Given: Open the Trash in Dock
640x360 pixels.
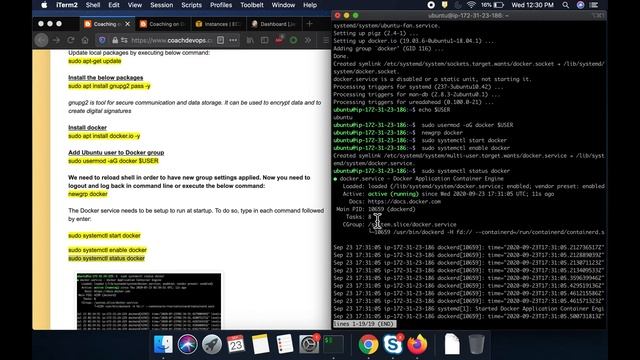Looking at the screenshot, I should pos(476,344).
